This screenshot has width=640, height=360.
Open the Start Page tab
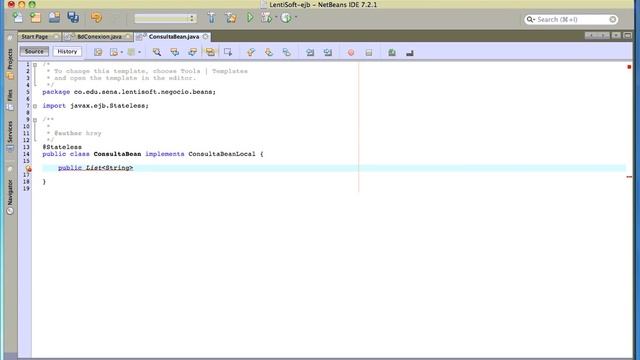[x=35, y=37]
